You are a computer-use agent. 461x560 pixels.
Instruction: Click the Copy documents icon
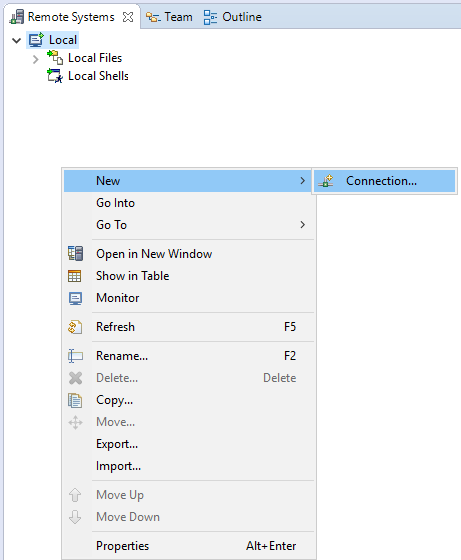coord(75,400)
